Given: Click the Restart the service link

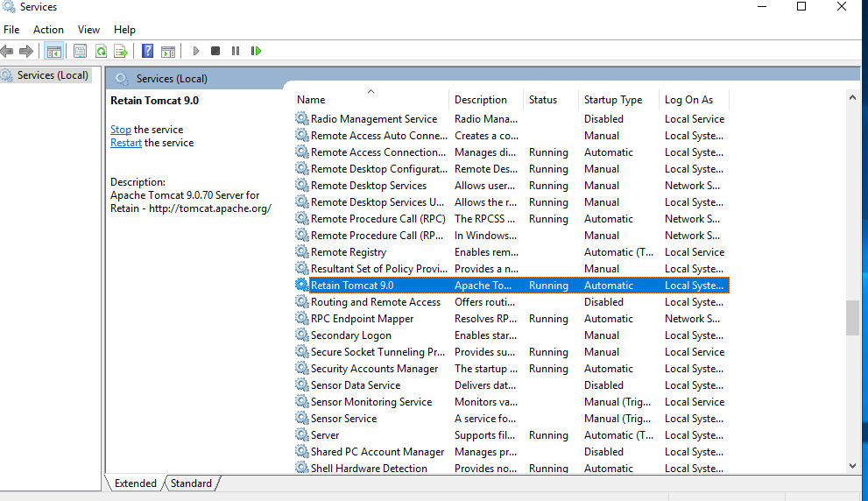Looking at the screenshot, I should coord(126,143).
